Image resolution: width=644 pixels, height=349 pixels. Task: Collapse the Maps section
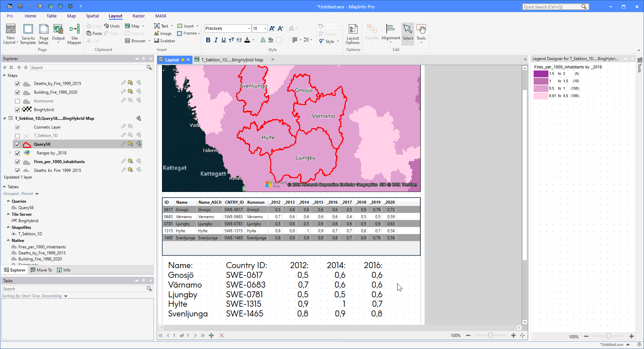pyautogui.click(x=4, y=76)
